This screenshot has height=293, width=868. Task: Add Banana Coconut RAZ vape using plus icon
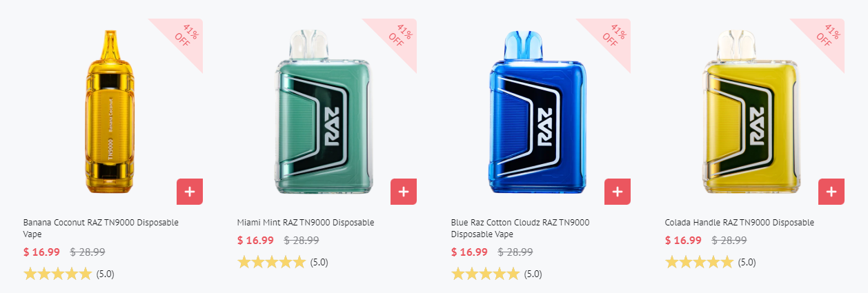[x=190, y=192]
